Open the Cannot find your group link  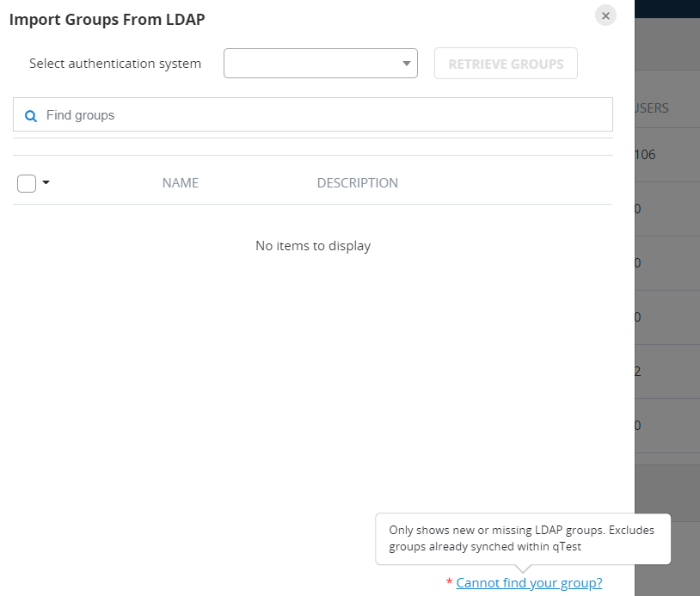[x=529, y=582]
